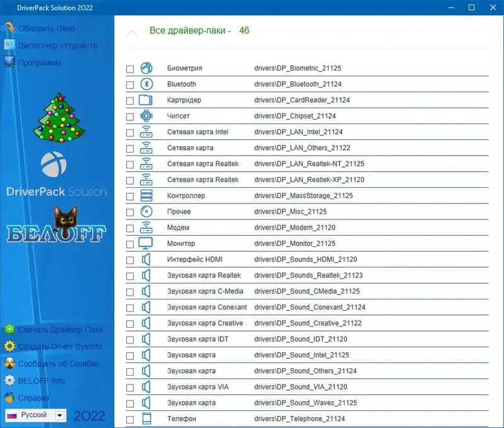
Task: Check the Сетевая карта Intel checkbox
Action: 130,133
